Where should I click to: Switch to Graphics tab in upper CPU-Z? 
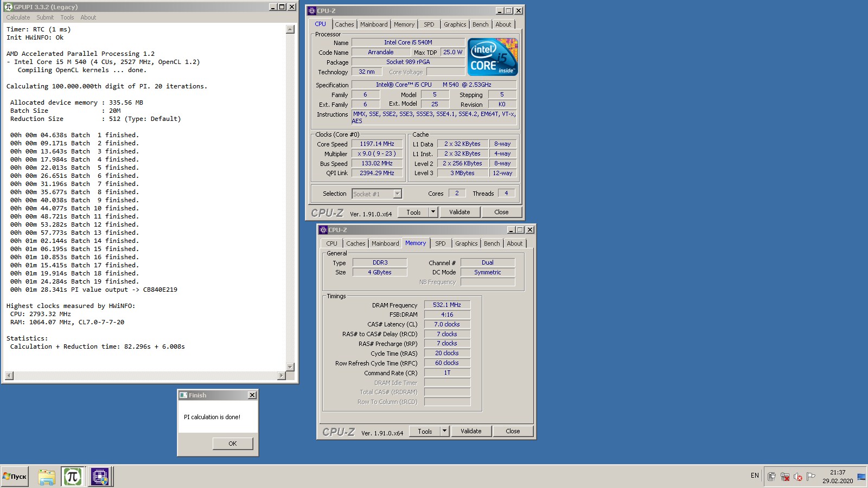tap(455, 24)
